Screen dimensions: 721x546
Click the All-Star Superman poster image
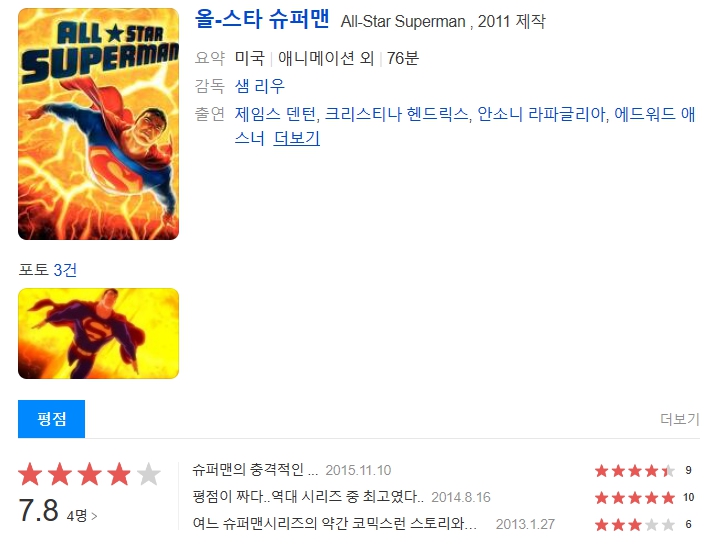[98, 124]
